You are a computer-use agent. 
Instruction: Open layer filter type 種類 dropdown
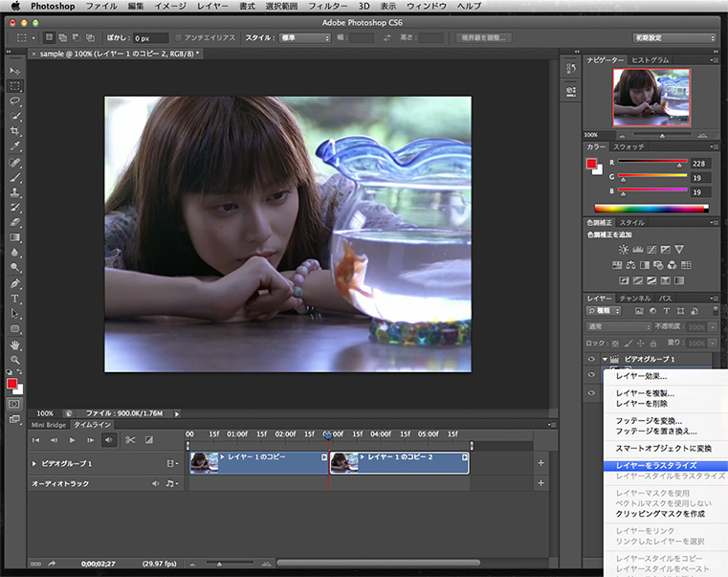tap(604, 311)
